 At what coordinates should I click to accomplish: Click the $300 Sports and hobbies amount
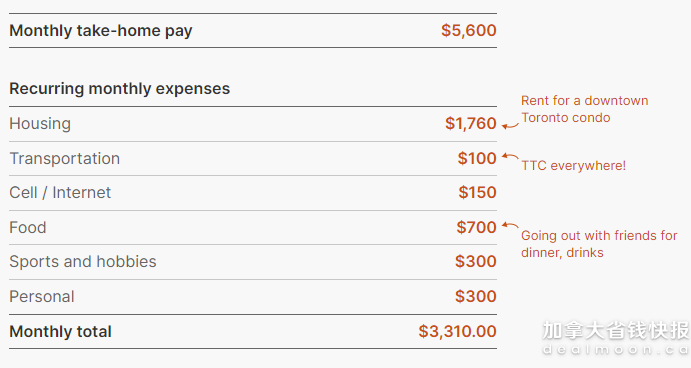[476, 261]
